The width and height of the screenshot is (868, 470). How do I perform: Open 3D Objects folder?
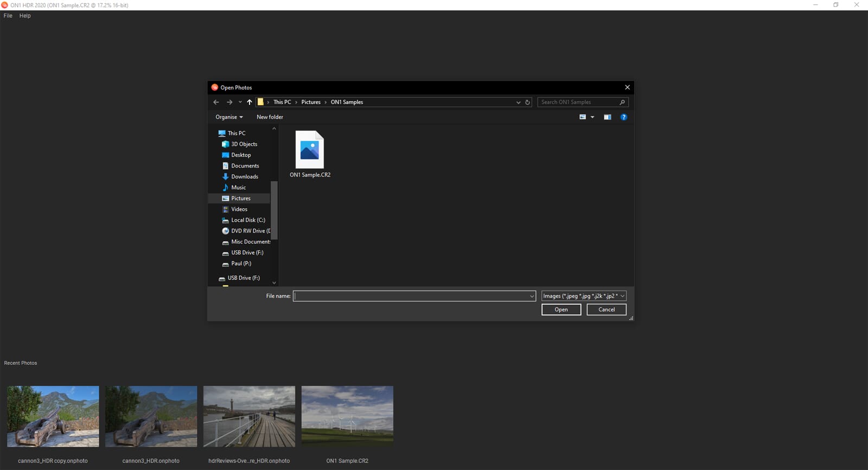coord(244,144)
